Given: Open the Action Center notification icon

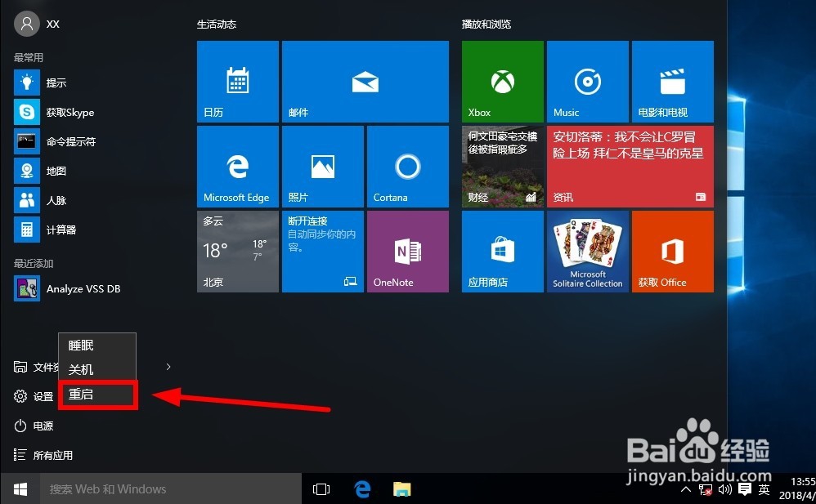Looking at the screenshot, I should 745,489.
